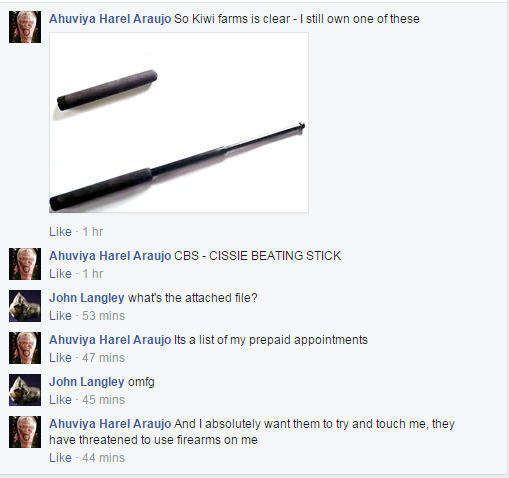Open John Langley's avatar beside attached file question
This screenshot has height=478, width=509.
(x=25, y=306)
